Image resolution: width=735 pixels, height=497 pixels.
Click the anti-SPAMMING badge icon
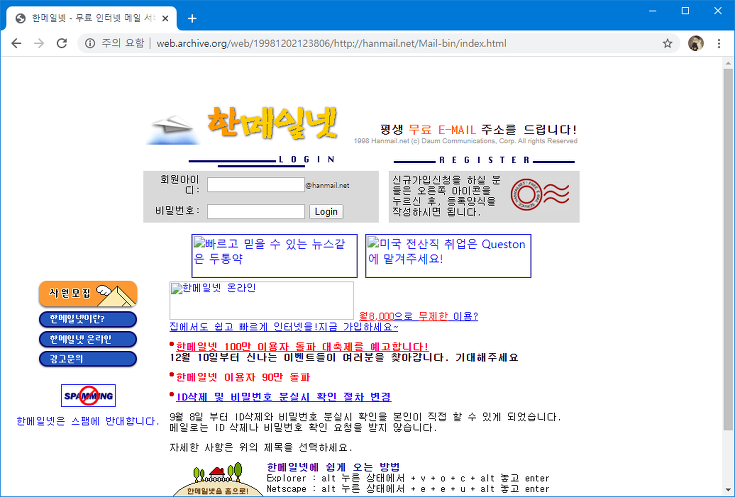89,396
